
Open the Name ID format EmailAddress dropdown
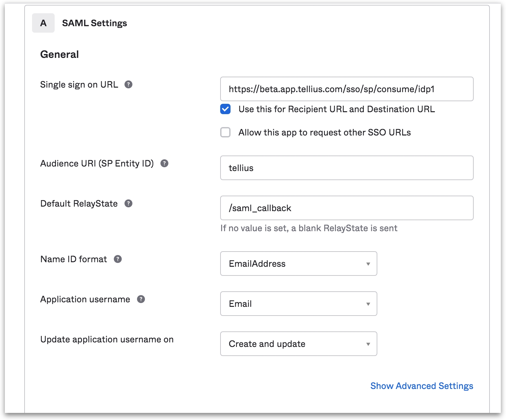click(298, 264)
